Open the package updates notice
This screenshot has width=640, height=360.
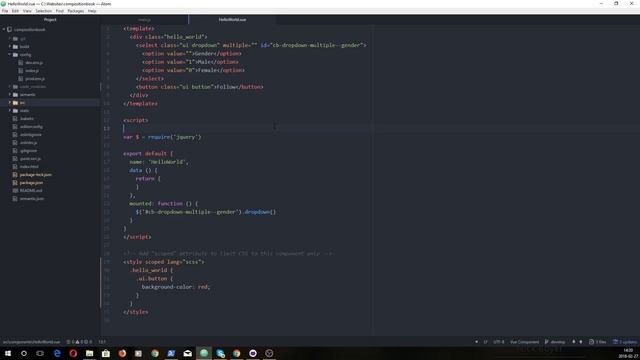pos(625,342)
